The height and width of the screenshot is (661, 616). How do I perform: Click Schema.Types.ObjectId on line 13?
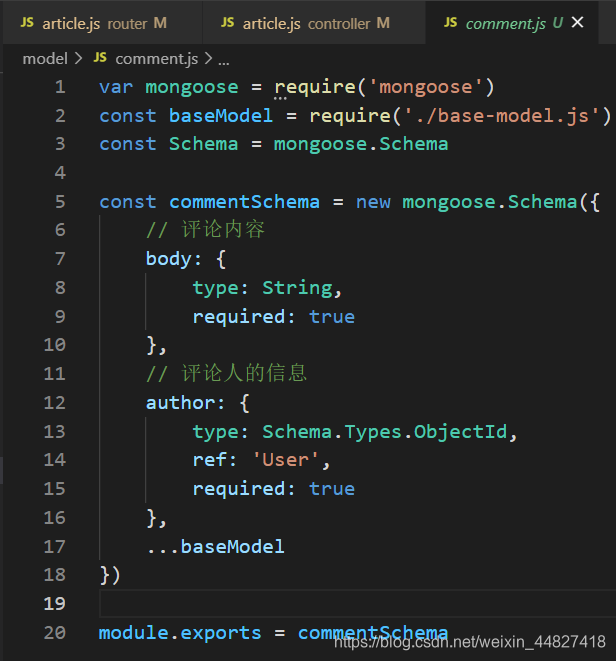pyautogui.click(x=385, y=432)
